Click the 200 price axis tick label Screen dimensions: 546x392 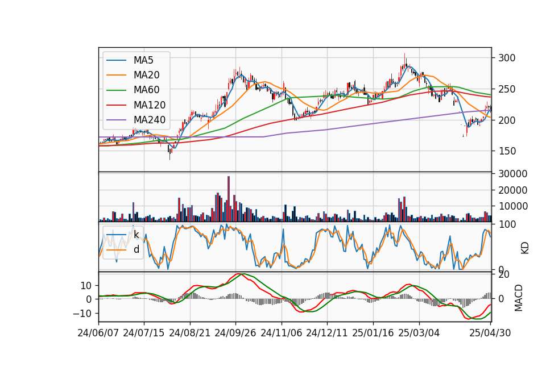507,120
